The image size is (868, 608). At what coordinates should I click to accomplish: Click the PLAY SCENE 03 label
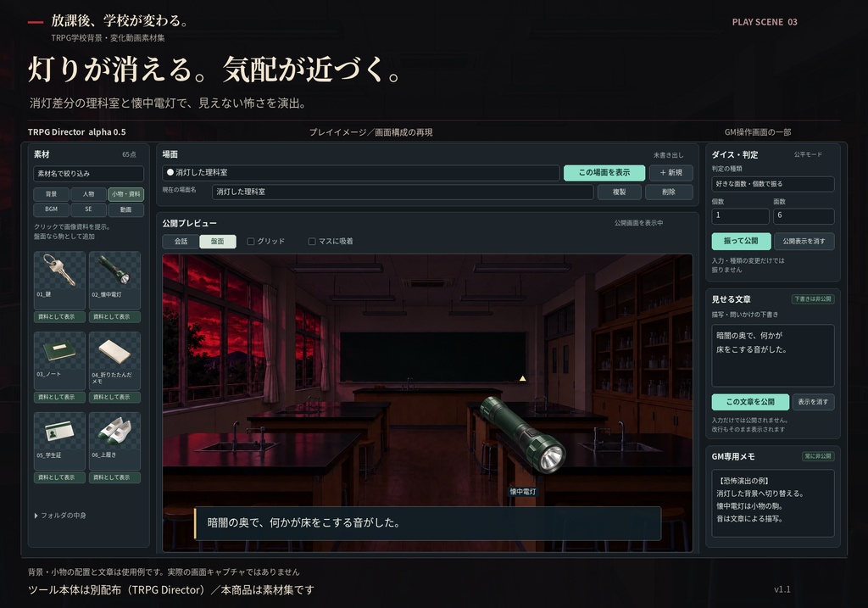click(x=765, y=22)
